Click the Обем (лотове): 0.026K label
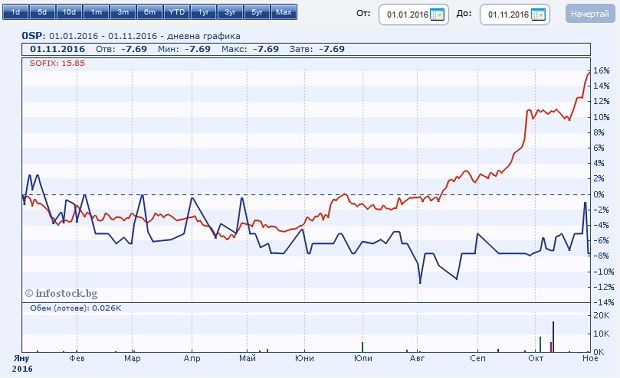The width and height of the screenshot is (620, 378). 76,308
